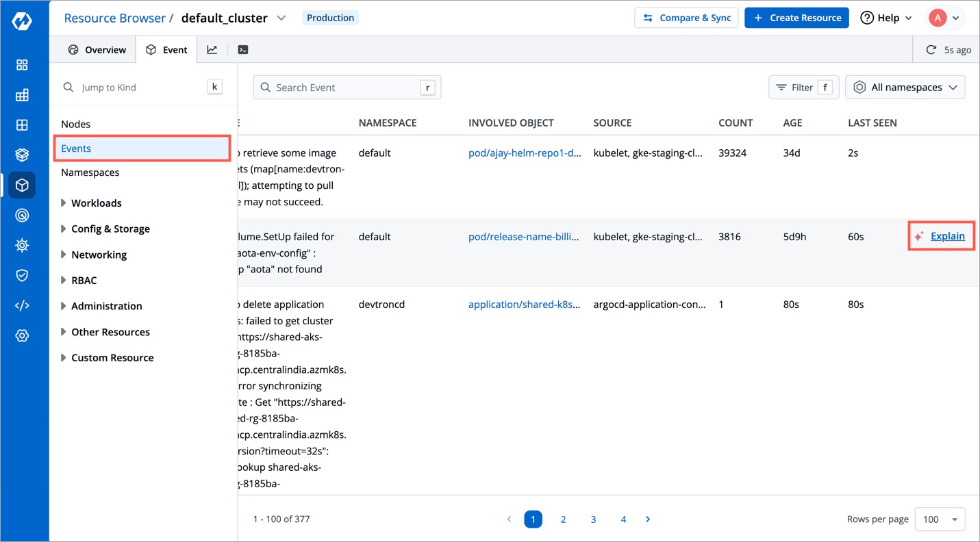Expand the Config & Storage group
The height and width of the screenshot is (542, 980).
(64, 229)
